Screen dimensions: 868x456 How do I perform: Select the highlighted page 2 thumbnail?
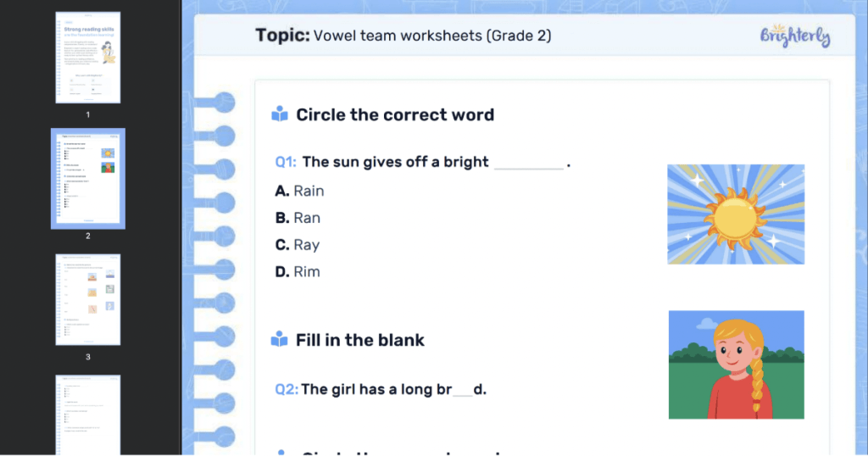(88, 178)
